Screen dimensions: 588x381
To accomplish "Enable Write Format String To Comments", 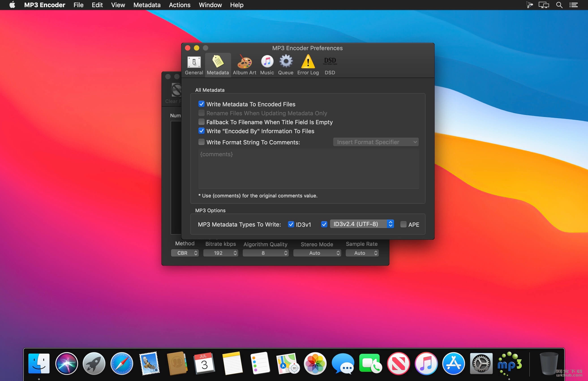I will tap(201, 142).
